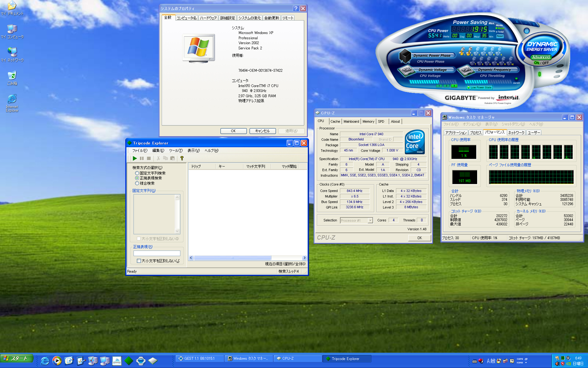Image resolution: width=588 pixels, height=368 pixels.
Task: Click キャンセル in System Properties
Action: coord(262,131)
